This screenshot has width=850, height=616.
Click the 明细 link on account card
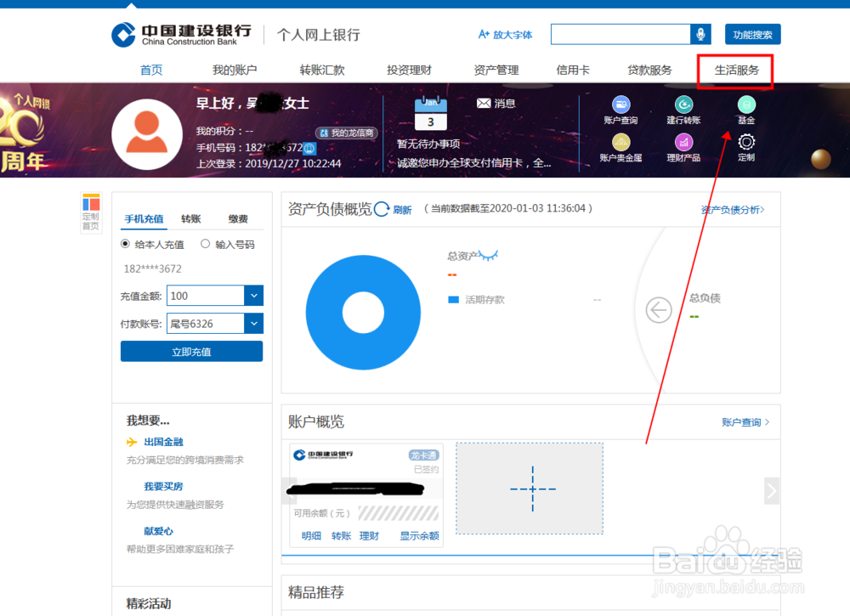(x=311, y=536)
